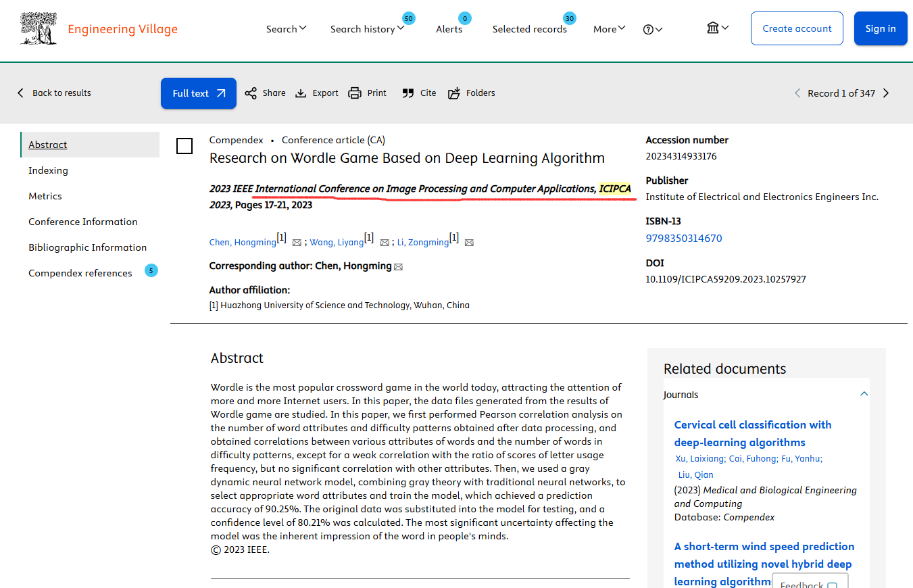Jump to Indexing section

[x=48, y=170]
